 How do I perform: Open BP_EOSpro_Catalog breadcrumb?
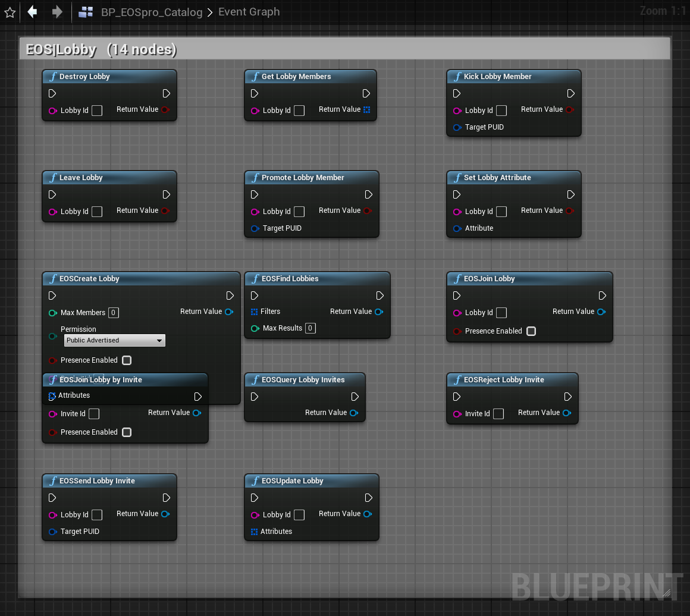(x=151, y=12)
